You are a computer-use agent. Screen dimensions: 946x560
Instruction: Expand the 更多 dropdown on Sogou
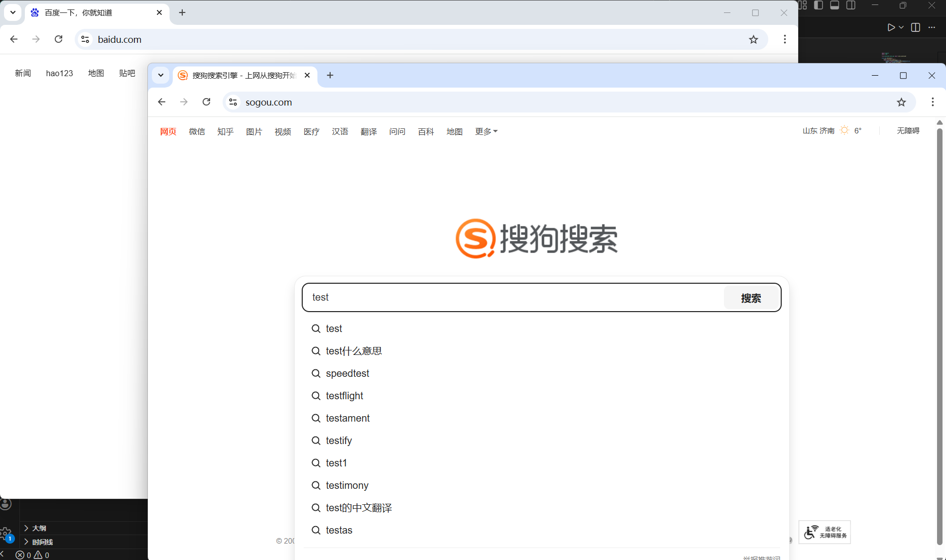[486, 131]
